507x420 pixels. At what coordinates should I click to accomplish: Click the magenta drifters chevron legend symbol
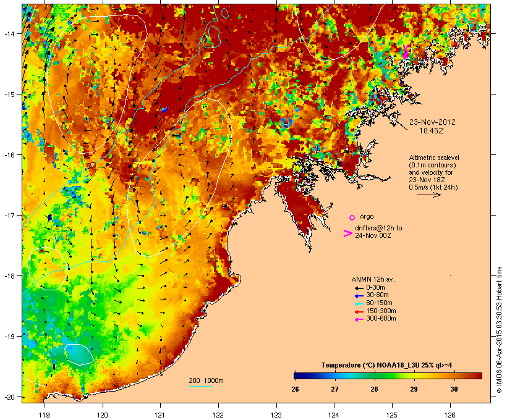coord(347,233)
